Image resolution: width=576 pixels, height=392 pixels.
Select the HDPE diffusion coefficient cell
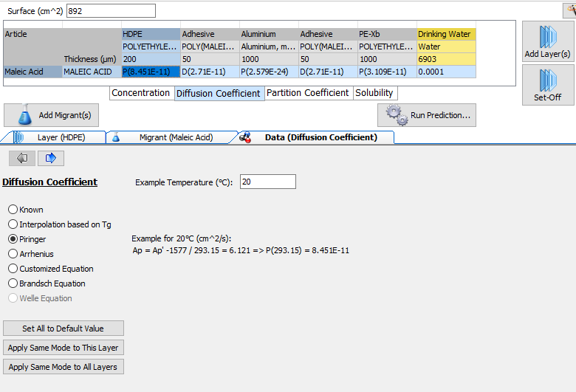(151, 72)
